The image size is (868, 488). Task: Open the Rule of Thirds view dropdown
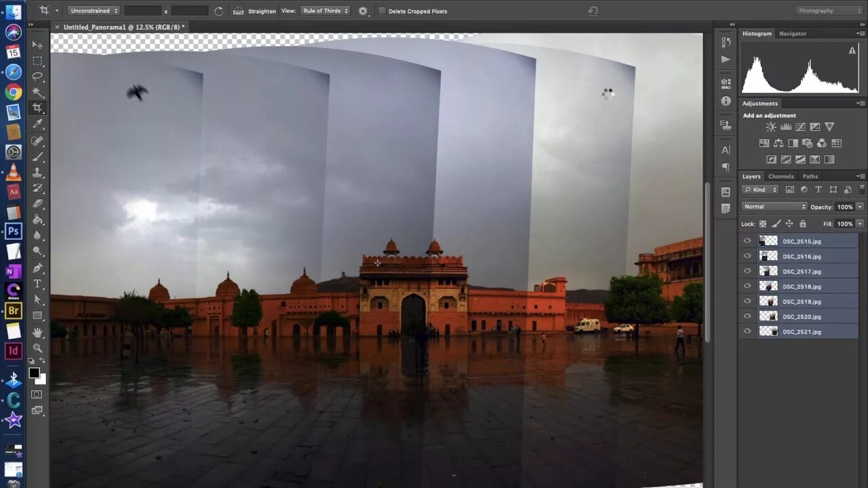point(325,11)
